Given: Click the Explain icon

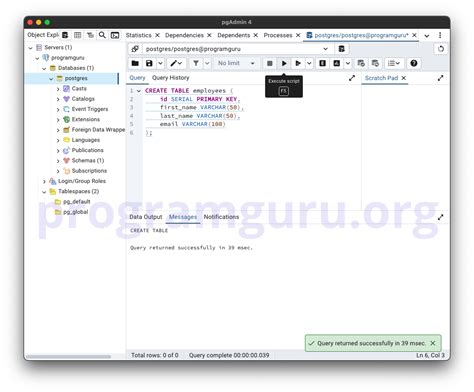Looking at the screenshot, I should pyautogui.click(x=322, y=63).
